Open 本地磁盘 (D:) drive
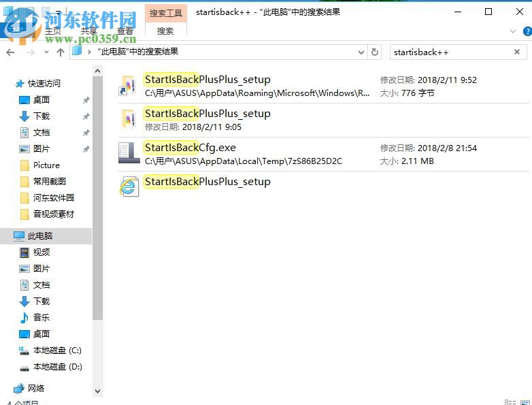The width and height of the screenshot is (532, 405). click(x=57, y=367)
